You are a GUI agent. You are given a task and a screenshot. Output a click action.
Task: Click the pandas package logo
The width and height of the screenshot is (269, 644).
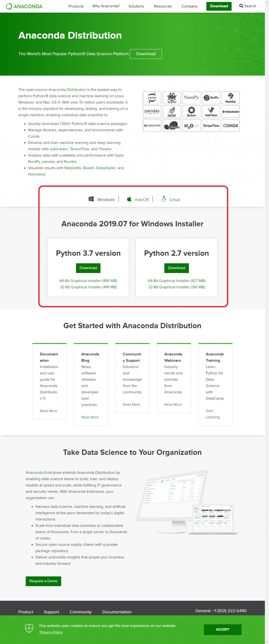[152, 112]
